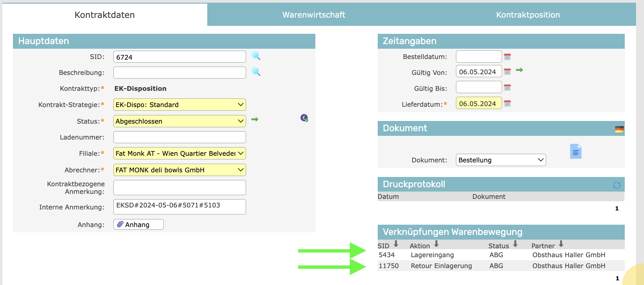This screenshot has height=285, width=644.
Task: Open the Bestelldatum calendar picker
Action: coord(507,57)
